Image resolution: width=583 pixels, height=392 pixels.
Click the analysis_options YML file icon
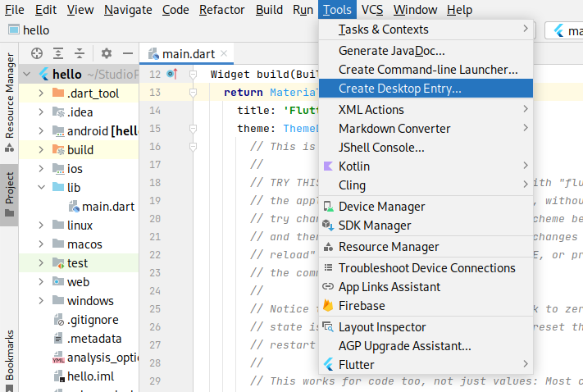[58, 358]
